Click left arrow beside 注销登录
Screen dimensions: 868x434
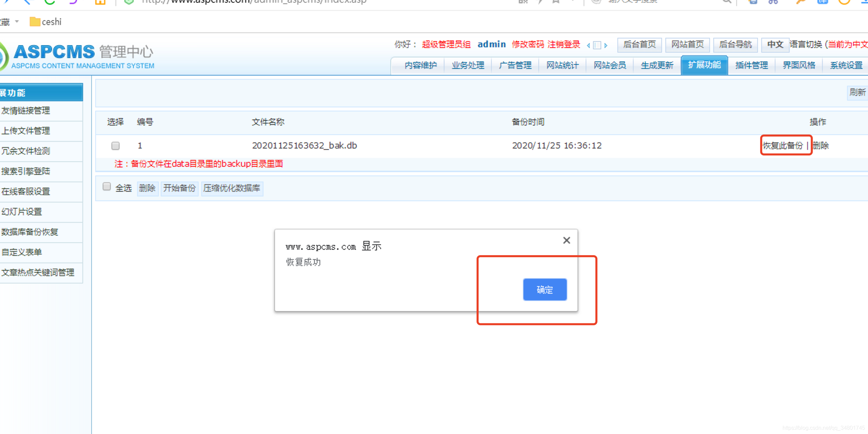[x=589, y=45]
